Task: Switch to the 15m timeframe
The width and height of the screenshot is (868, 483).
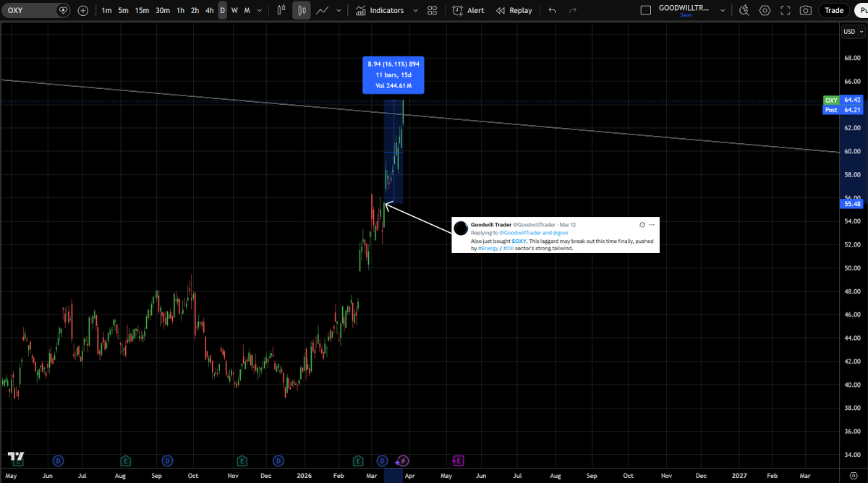Action: (x=142, y=11)
